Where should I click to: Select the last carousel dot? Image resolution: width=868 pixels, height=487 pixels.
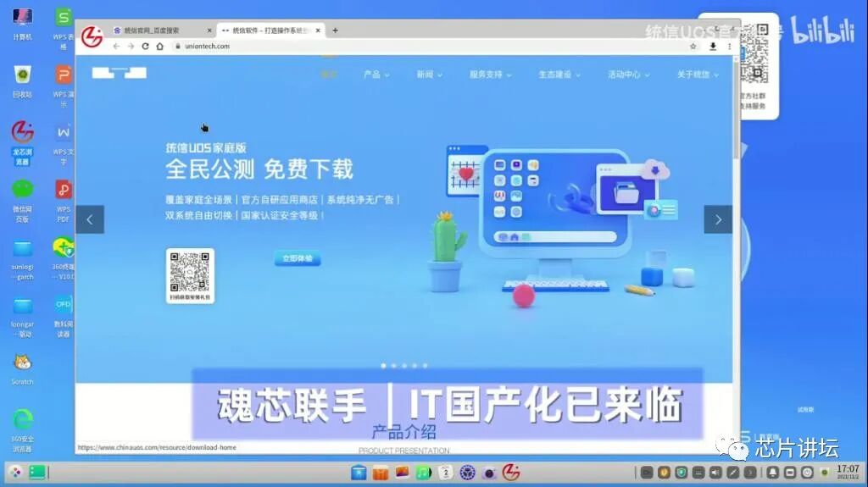[x=426, y=366]
